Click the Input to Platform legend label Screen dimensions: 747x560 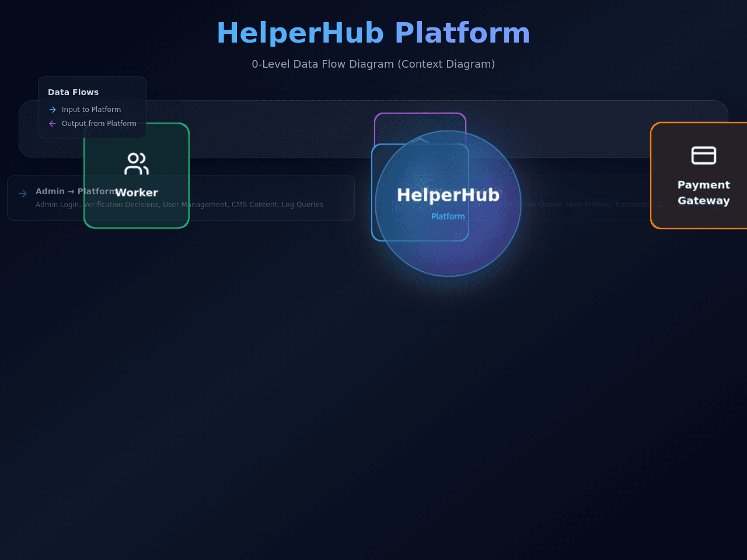point(91,110)
